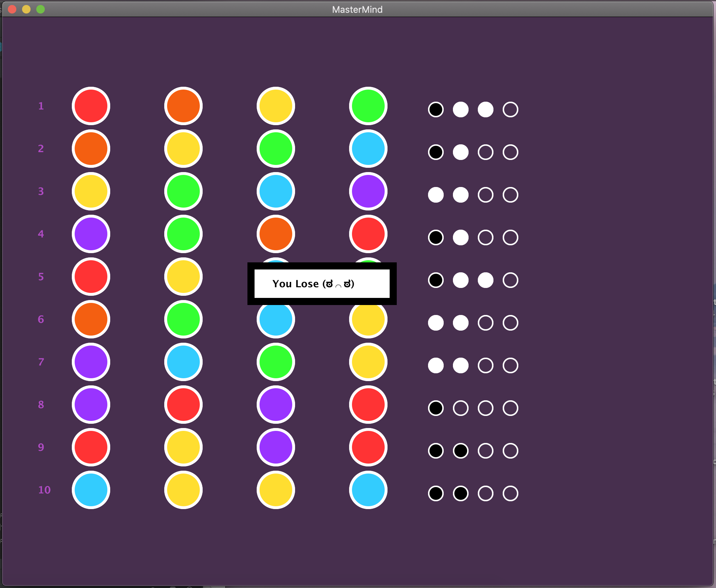Click the last empty feedback peg in row 10

coord(511,493)
